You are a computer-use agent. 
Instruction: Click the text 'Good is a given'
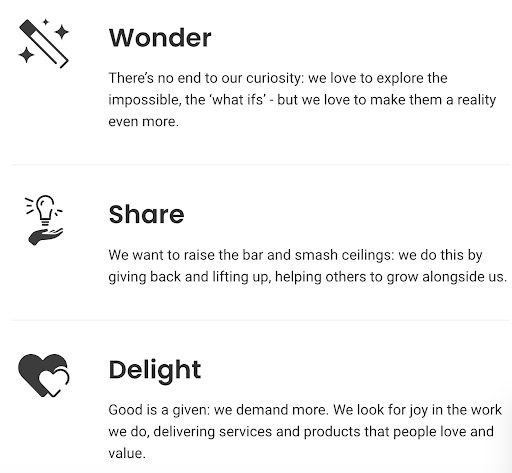(x=159, y=410)
